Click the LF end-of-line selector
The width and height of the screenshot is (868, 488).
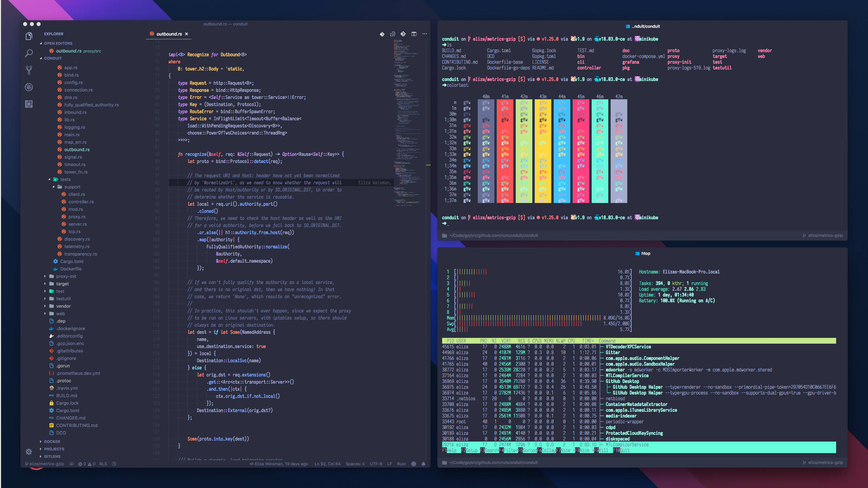390,464
